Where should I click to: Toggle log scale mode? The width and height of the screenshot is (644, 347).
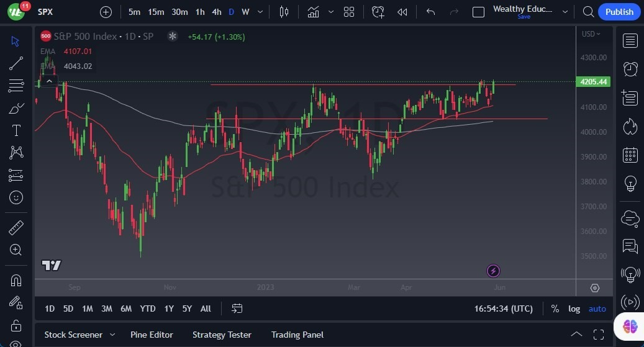pos(574,309)
